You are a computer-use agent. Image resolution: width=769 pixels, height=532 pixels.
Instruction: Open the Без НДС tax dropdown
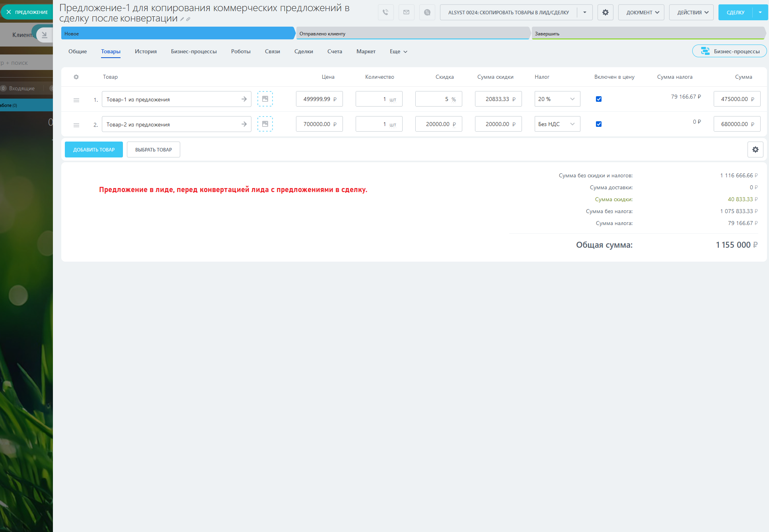tap(557, 124)
